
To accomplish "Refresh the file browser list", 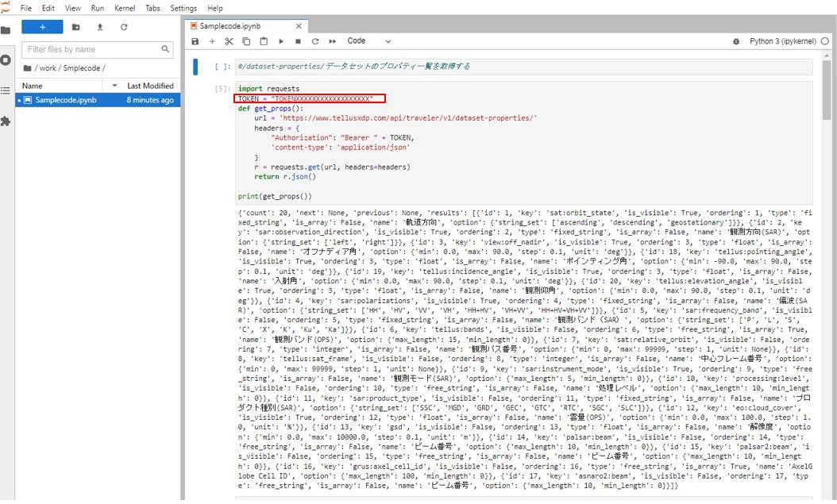I will pyautogui.click(x=124, y=27).
